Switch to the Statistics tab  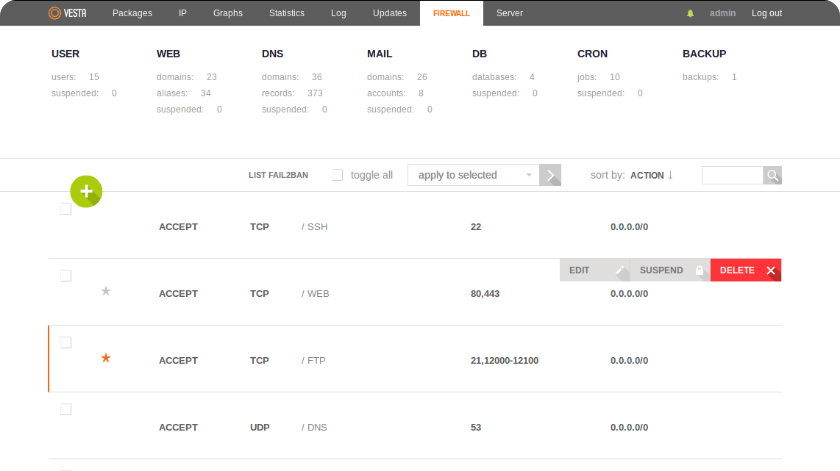click(287, 13)
